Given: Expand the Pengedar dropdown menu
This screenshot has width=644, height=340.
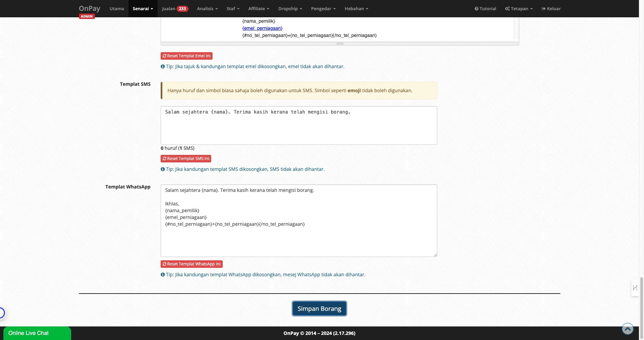Looking at the screenshot, I should click(x=323, y=8).
